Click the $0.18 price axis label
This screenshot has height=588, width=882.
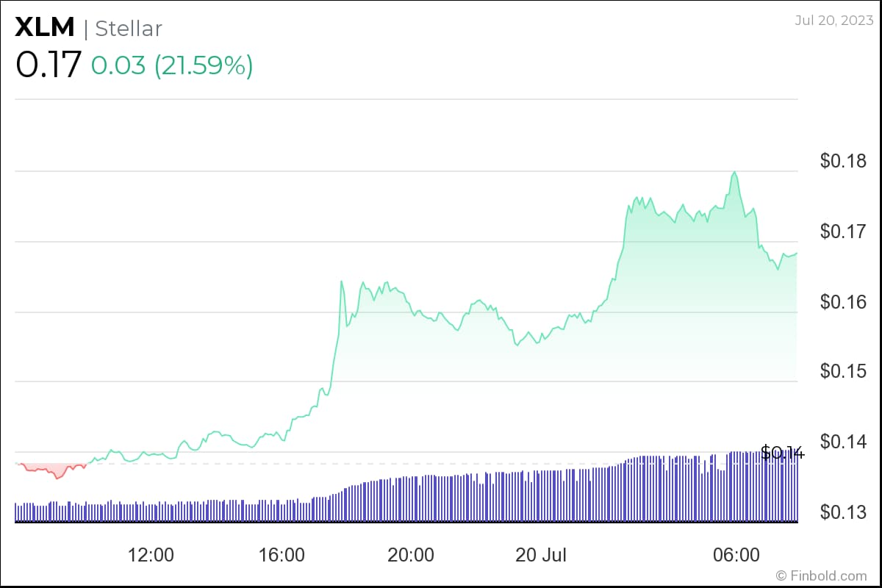coord(845,161)
